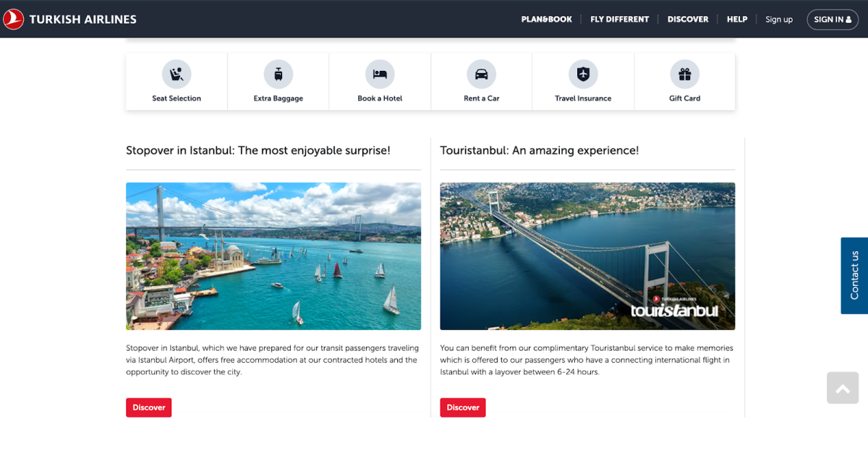Open the HELP menu
868x456 pixels.
pyautogui.click(x=737, y=20)
